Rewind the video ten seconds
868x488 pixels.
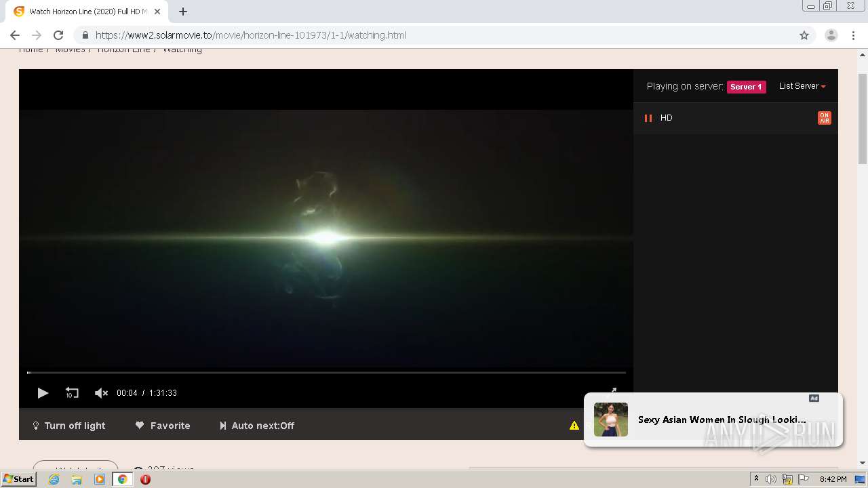[x=72, y=393]
